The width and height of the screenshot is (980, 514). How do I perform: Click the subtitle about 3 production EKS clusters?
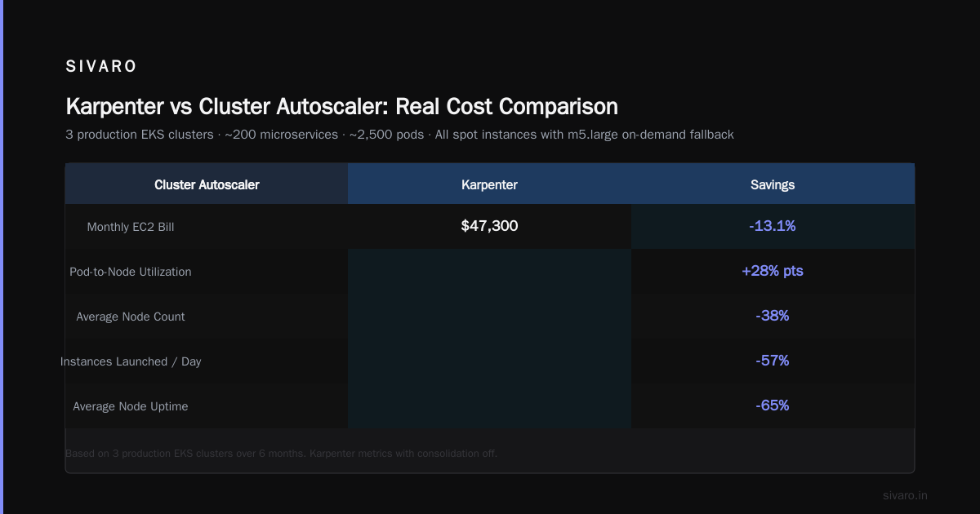(x=399, y=134)
